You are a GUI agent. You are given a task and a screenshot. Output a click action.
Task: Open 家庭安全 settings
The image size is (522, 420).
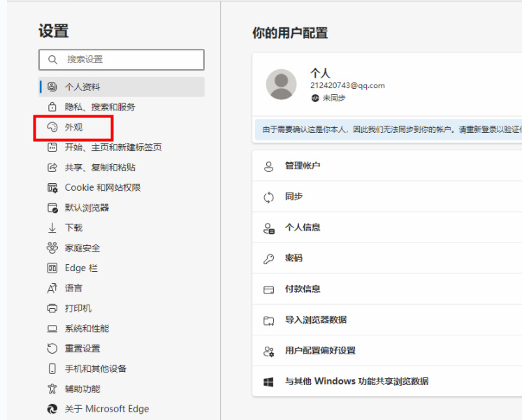pyautogui.click(x=122, y=248)
